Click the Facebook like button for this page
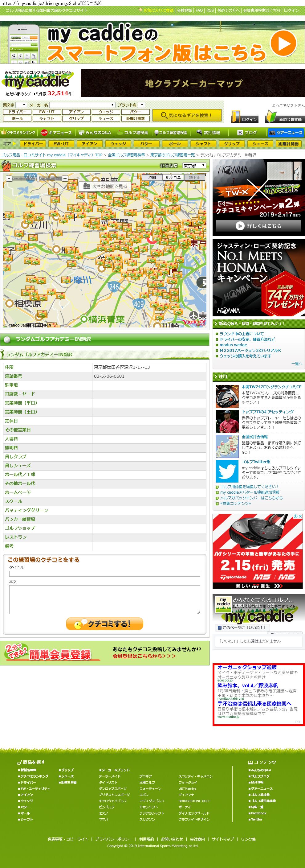 (x=242, y=628)
